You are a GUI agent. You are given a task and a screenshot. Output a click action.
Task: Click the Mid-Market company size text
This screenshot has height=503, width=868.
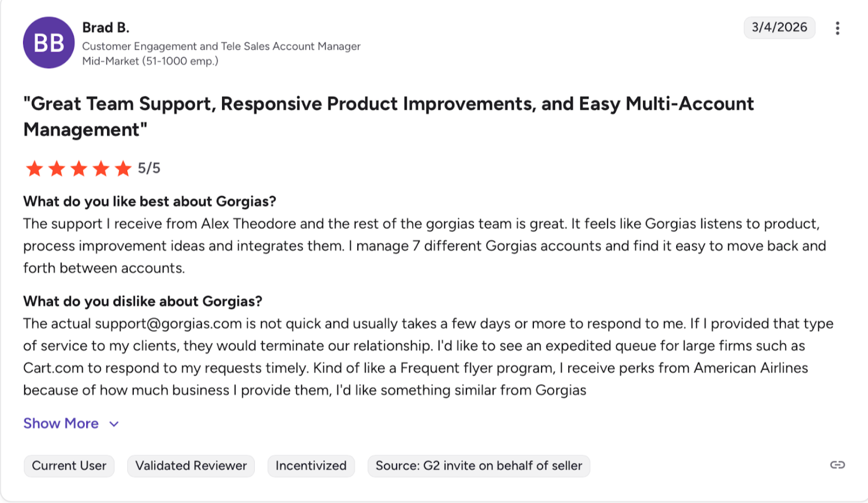(x=150, y=61)
